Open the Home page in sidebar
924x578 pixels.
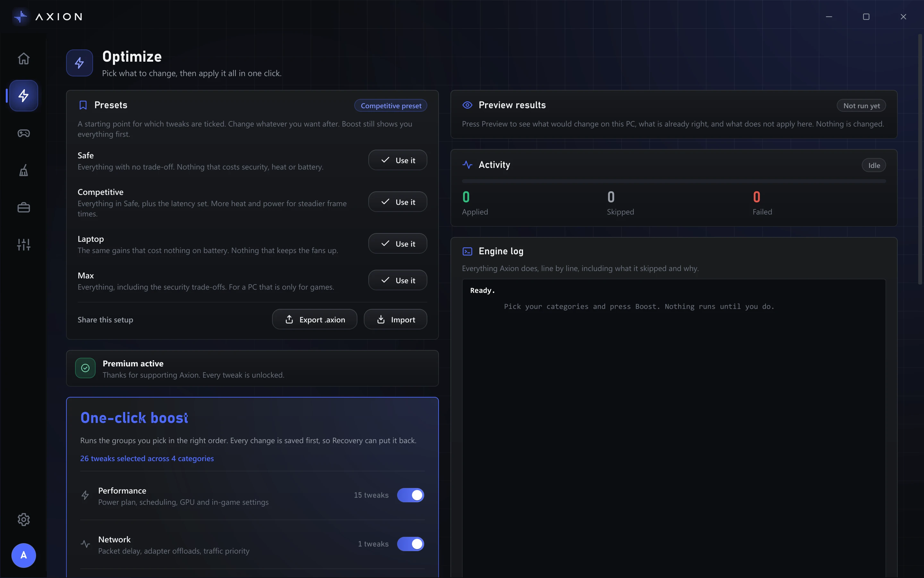coord(24,58)
